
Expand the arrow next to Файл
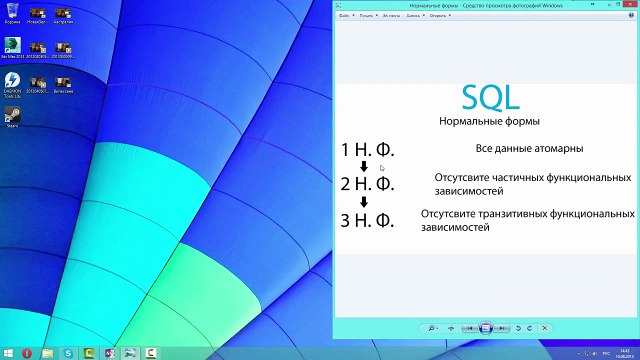point(353,16)
